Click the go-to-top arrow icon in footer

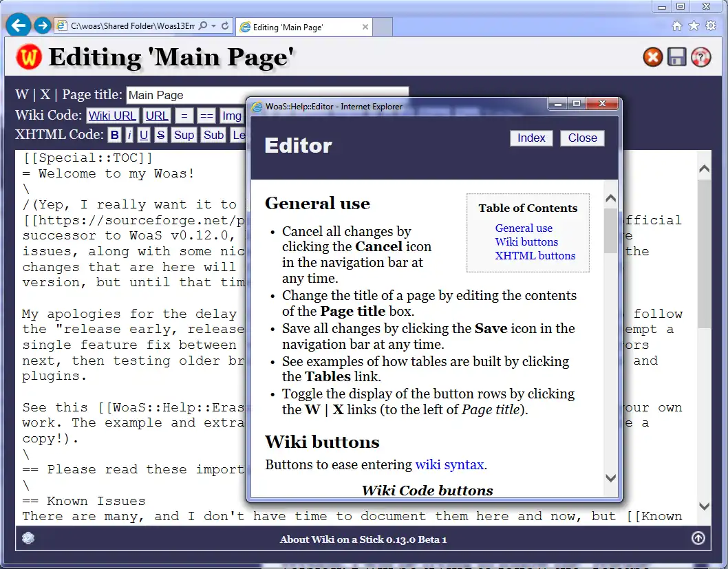click(x=698, y=538)
